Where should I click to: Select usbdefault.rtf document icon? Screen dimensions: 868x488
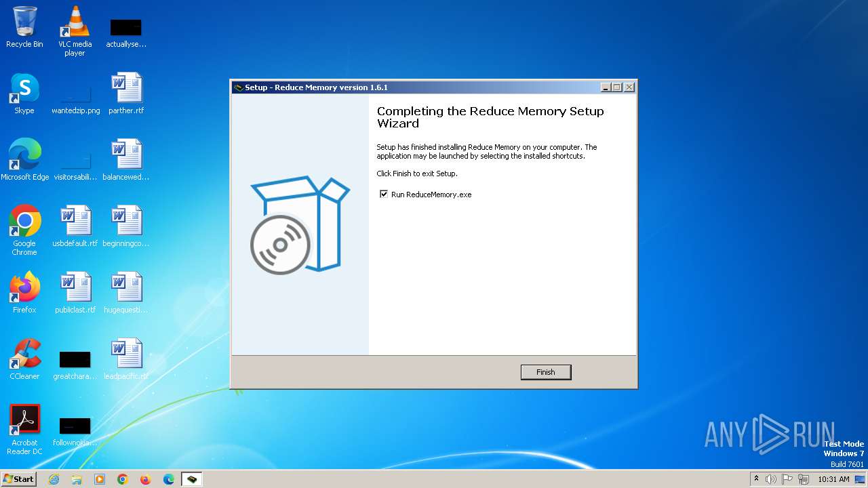[x=75, y=226]
